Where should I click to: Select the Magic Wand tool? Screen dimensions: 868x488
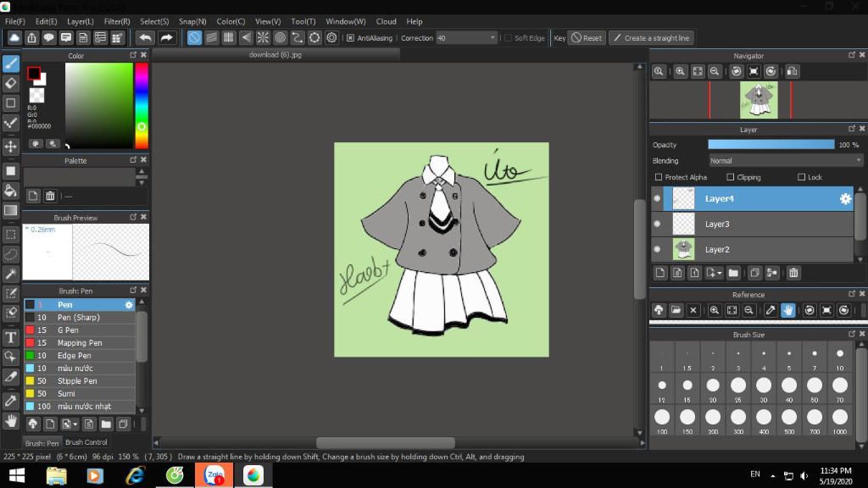[10, 274]
